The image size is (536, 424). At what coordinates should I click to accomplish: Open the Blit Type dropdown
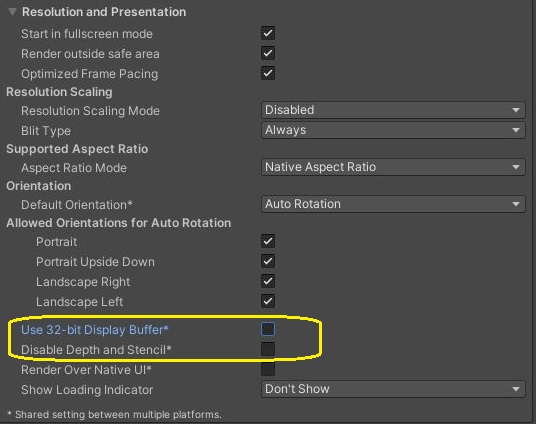click(x=393, y=130)
